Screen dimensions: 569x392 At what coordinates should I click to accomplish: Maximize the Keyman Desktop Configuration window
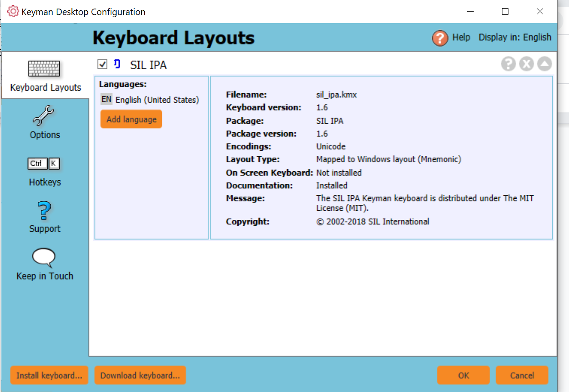[505, 12]
